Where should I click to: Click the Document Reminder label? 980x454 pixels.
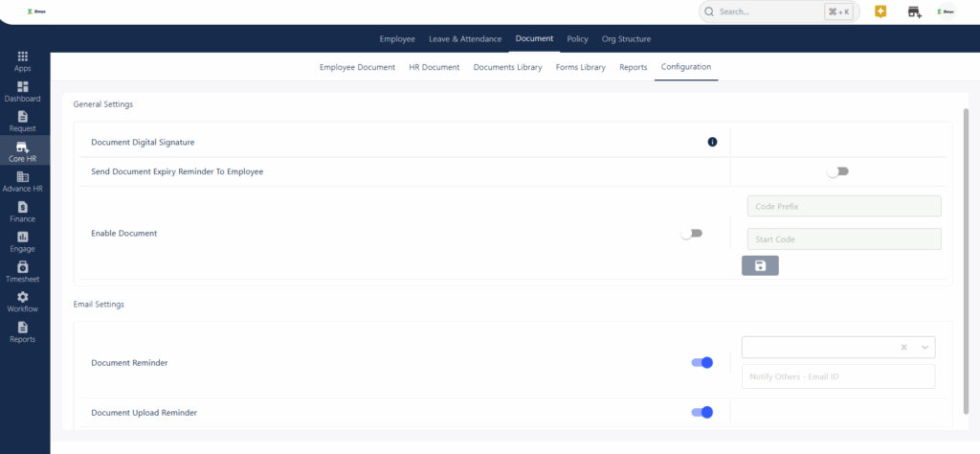pyautogui.click(x=129, y=363)
